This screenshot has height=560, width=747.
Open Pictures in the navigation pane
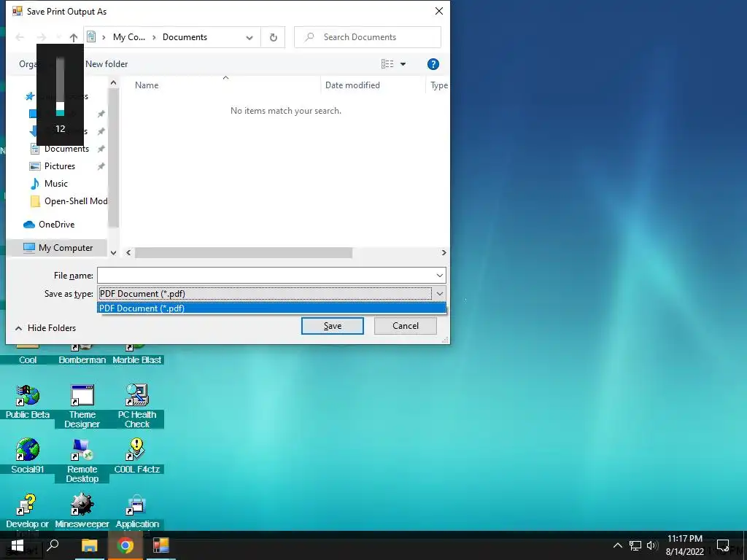pyautogui.click(x=60, y=166)
